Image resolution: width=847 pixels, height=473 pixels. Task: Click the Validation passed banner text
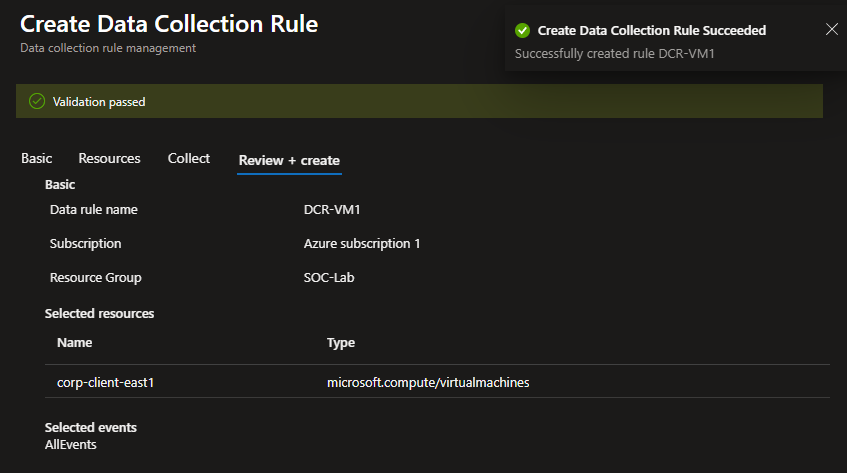99,102
